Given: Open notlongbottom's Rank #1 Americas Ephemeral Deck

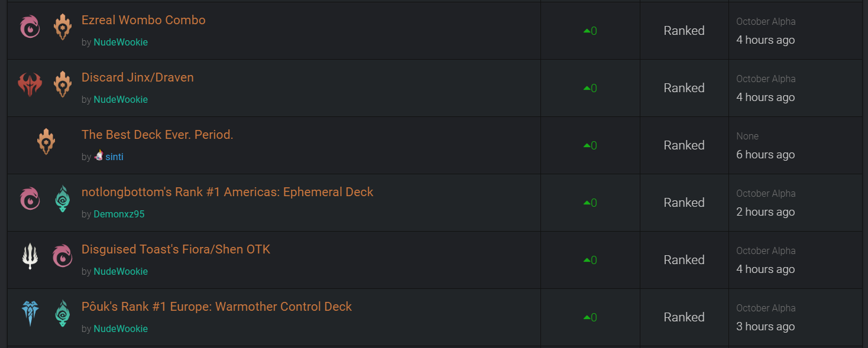Looking at the screenshot, I should 227,192.
